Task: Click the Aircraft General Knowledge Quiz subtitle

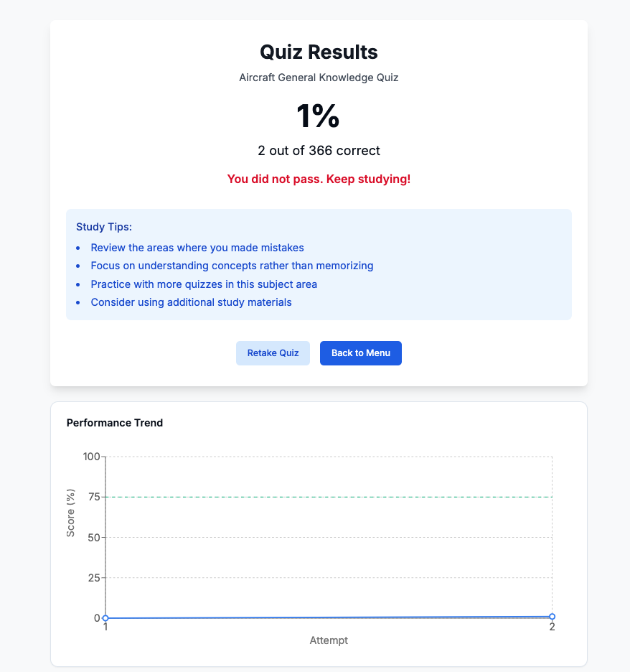Action: point(318,78)
